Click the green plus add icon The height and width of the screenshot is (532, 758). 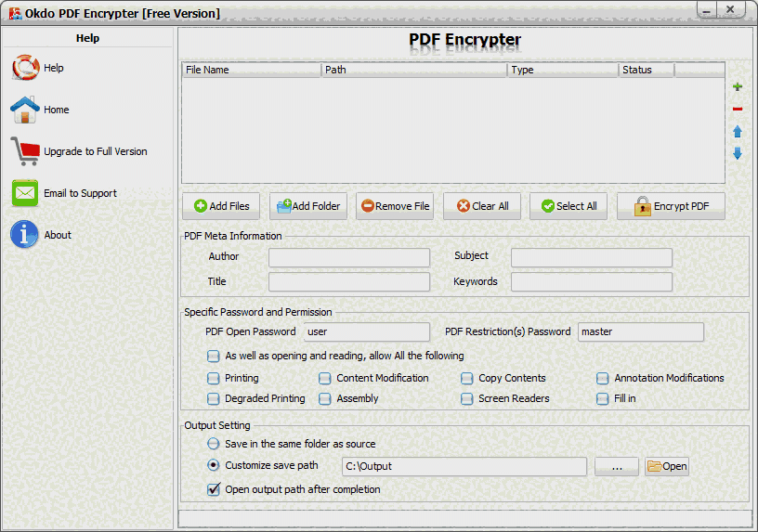pos(738,87)
